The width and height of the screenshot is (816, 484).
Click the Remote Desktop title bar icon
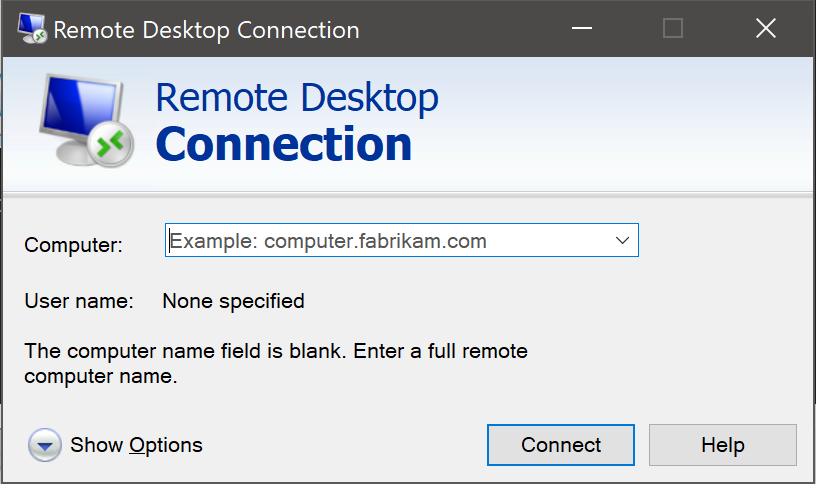coord(31,29)
